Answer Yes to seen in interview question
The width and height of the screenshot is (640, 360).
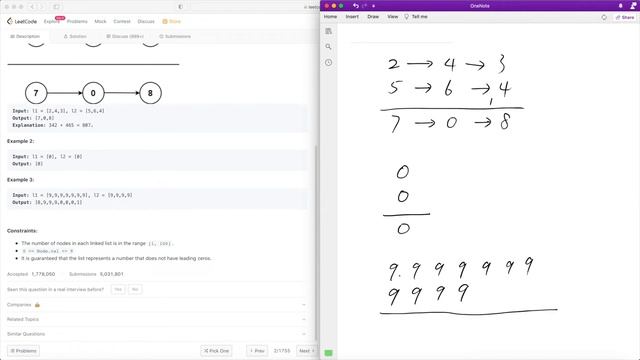tap(118, 289)
